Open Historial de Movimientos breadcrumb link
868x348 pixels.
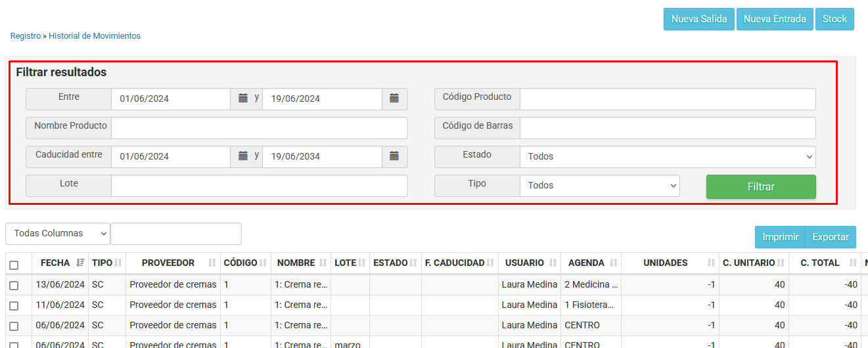[x=95, y=36]
